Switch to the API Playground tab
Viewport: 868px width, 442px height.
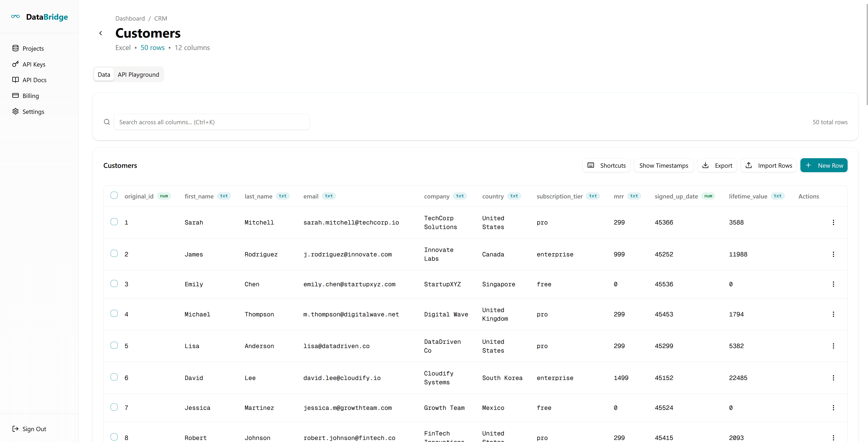138,74
